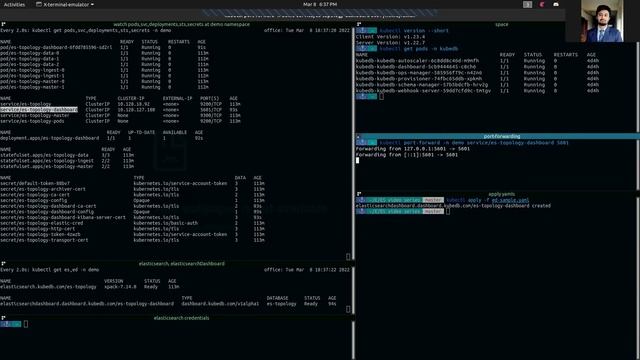Click the secret/es-topology-elastic-cred entry
The width and height of the screenshot is (640, 360).
pos(42,223)
